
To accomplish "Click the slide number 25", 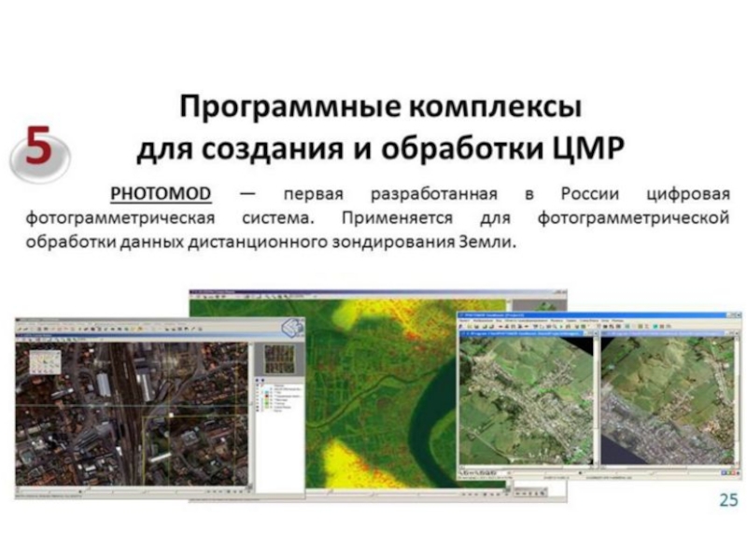I will 728,500.
